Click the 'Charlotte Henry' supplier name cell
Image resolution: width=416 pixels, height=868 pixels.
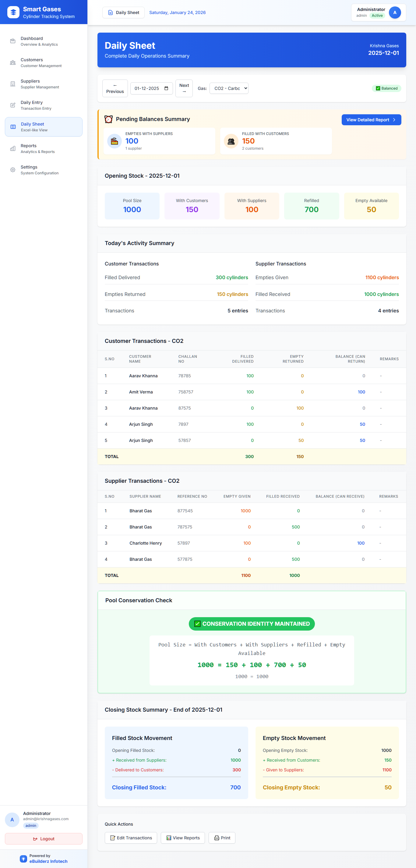[x=146, y=543]
